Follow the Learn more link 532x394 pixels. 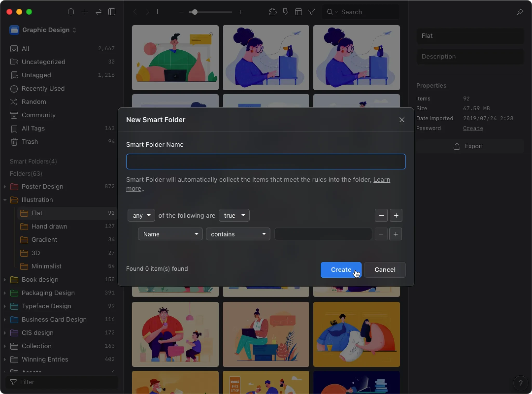tap(382, 180)
